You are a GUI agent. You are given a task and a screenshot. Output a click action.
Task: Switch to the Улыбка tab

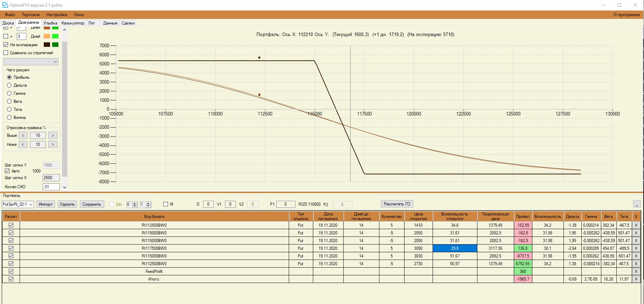50,23
